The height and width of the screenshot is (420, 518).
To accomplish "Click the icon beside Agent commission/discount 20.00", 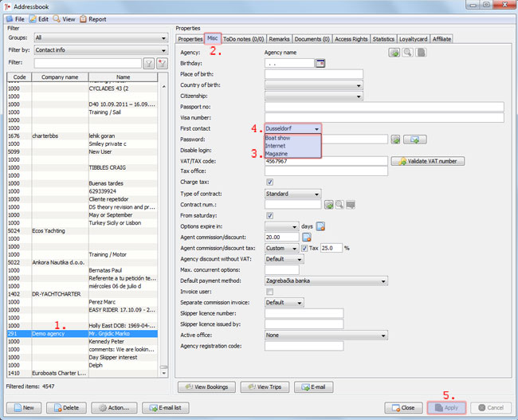I will tap(307, 237).
